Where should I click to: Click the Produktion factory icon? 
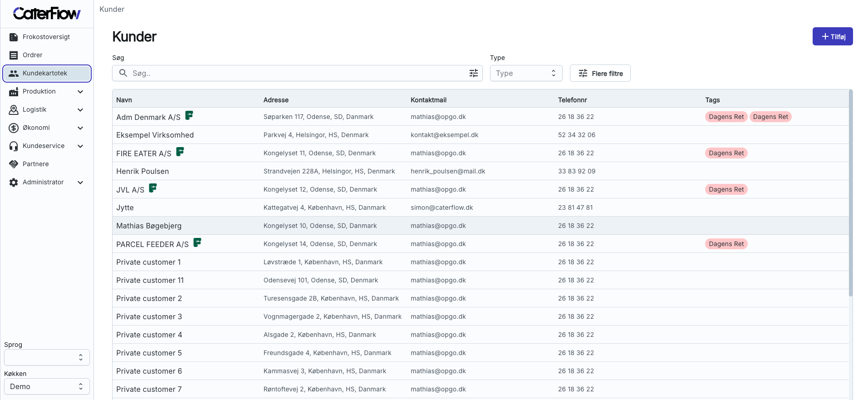(14, 91)
